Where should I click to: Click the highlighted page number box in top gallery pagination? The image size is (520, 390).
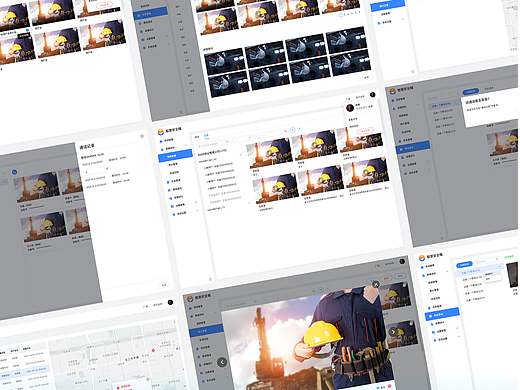pos(341,15)
